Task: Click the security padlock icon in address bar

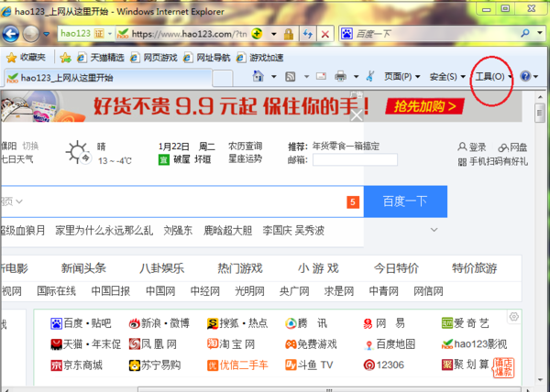Action: pos(287,33)
